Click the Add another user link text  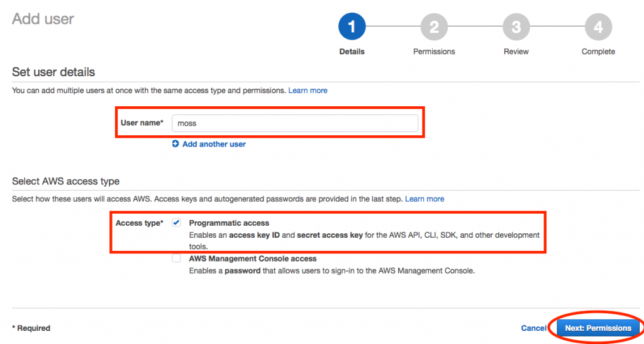coord(214,144)
